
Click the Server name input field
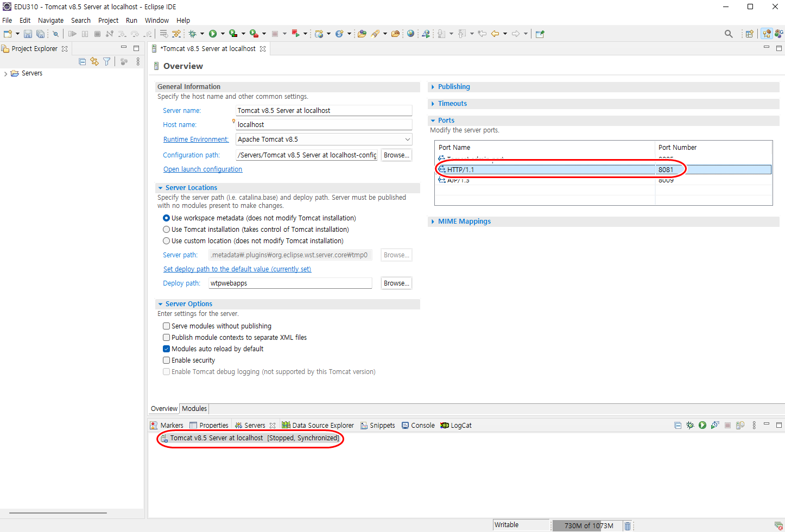(324, 111)
